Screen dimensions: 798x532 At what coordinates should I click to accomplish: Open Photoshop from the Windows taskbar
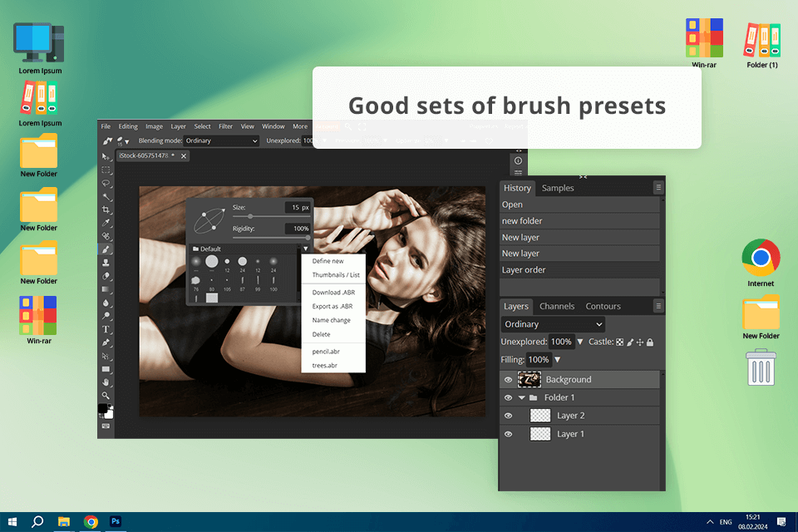point(116,521)
